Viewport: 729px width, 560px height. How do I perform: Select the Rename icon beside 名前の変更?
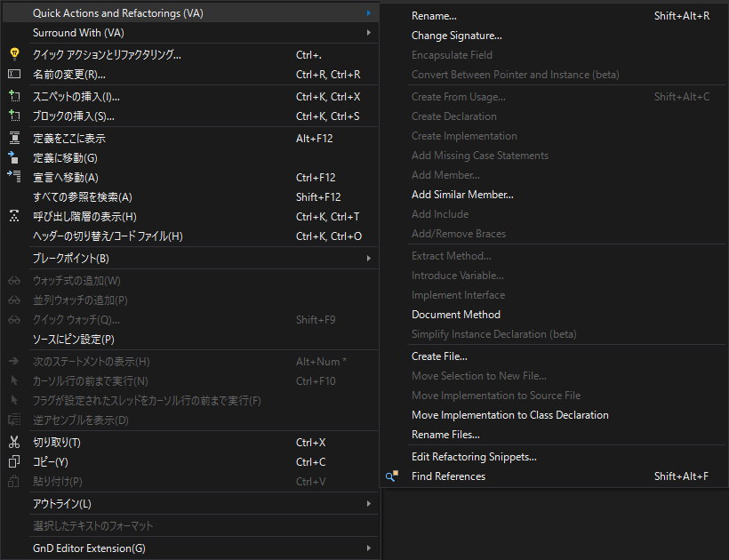tap(13, 76)
